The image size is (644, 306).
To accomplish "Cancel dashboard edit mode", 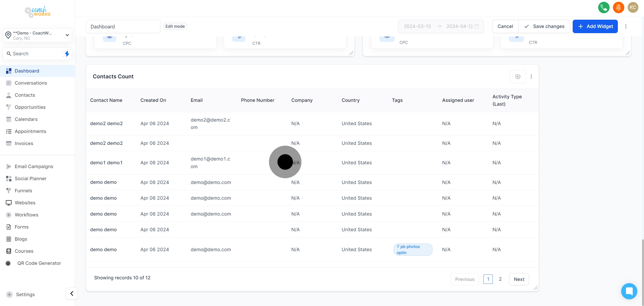I will tap(505, 26).
